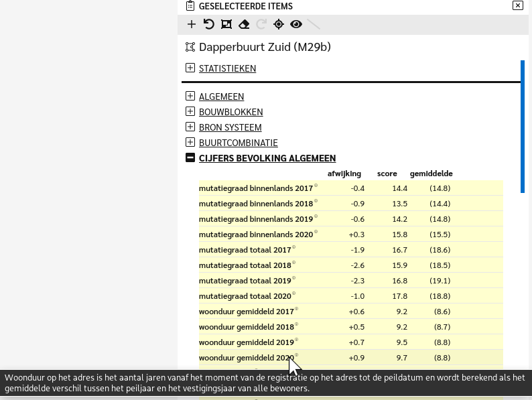Image resolution: width=532 pixels, height=400 pixels.
Task: Open the BUURTCOMBINATIE link
Action: click(x=238, y=143)
